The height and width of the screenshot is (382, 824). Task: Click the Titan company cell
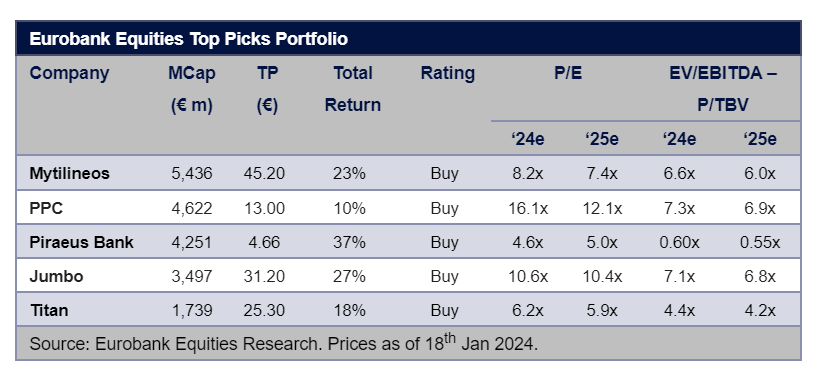[49, 310]
